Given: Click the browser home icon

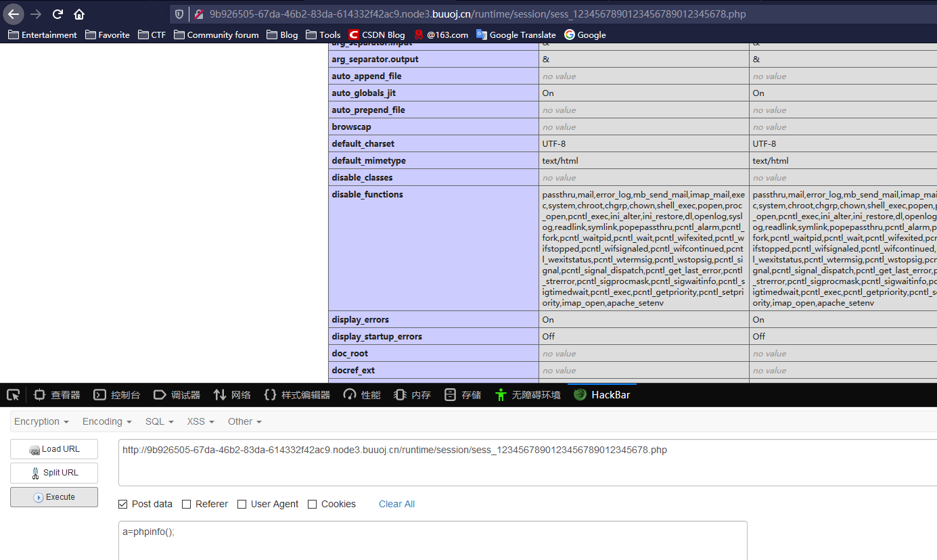Looking at the screenshot, I should (78, 14).
